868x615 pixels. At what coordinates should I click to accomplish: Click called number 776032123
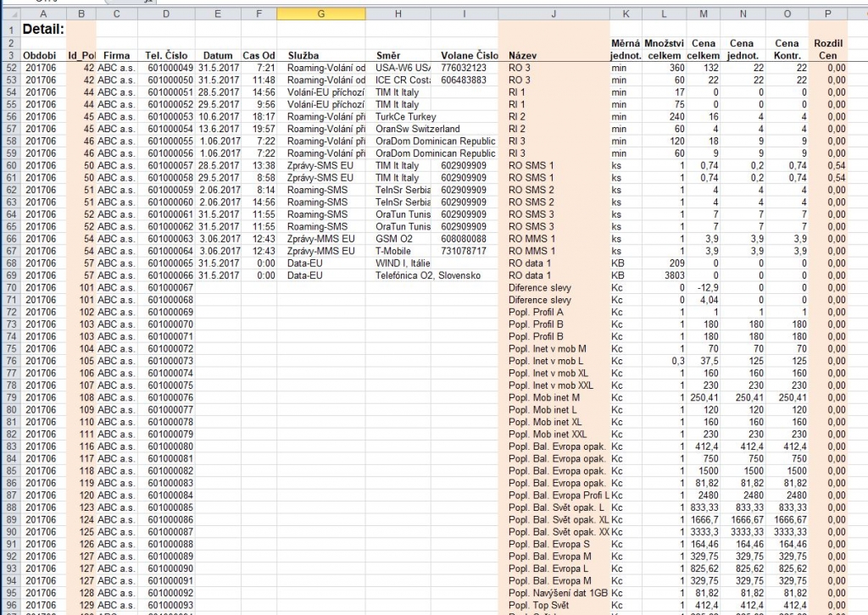click(x=464, y=68)
